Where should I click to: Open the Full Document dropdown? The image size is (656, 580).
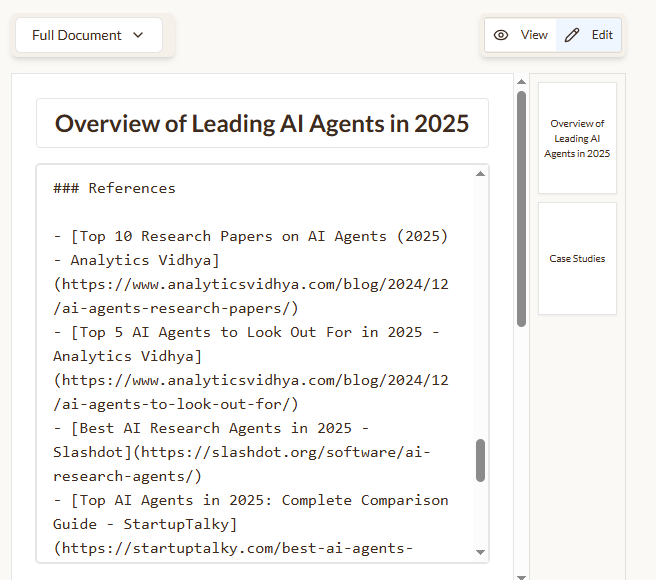pyautogui.click(x=89, y=35)
